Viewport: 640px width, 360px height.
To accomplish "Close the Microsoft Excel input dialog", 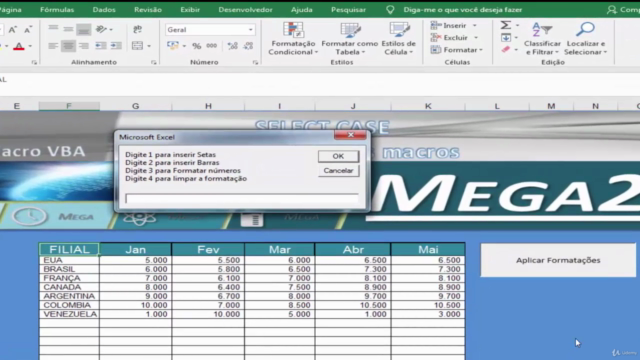I will coord(350,135).
